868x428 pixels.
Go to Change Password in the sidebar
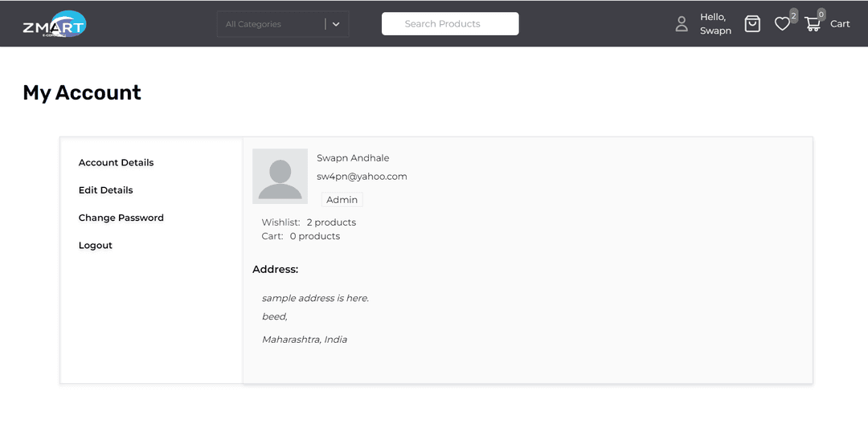[x=121, y=218]
